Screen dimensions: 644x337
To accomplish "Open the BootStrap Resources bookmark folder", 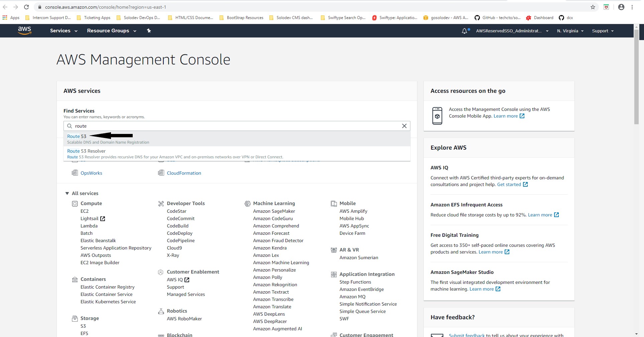I will 241,18.
